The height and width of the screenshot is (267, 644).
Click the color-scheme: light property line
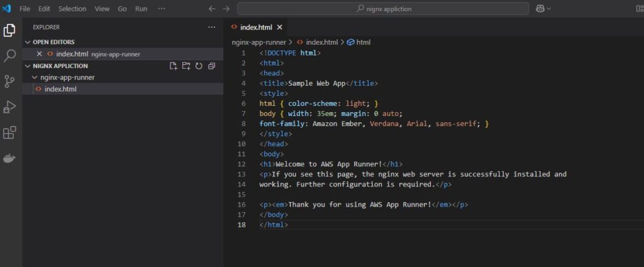tap(319, 103)
